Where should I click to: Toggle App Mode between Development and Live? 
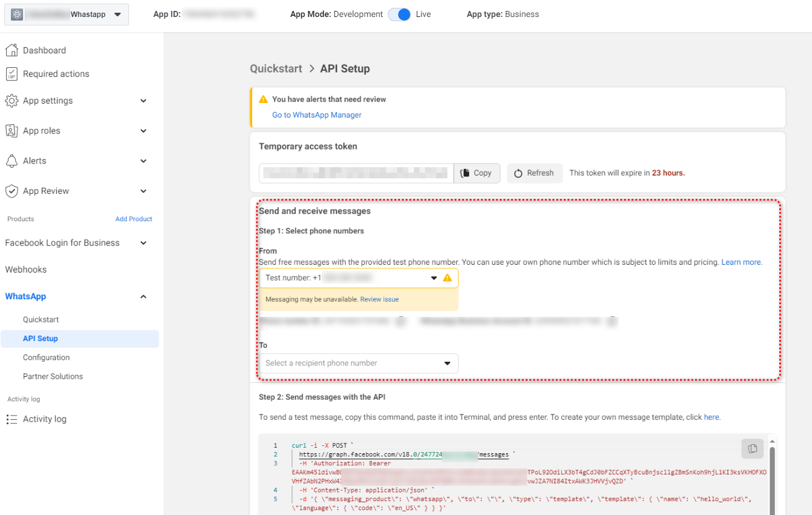[x=399, y=15]
